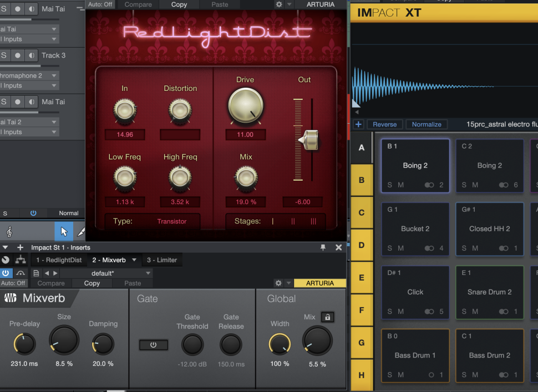This screenshot has width=538, height=392.
Task: Expand the Chromaphone 2 instrument dropdown
Action: click(x=54, y=75)
